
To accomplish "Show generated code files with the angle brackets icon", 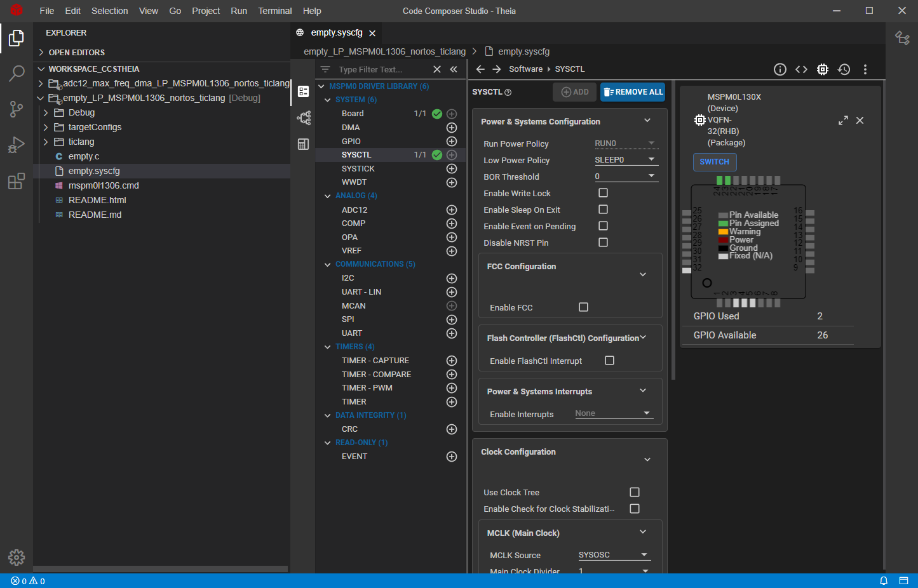I will pyautogui.click(x=801, y=69).
